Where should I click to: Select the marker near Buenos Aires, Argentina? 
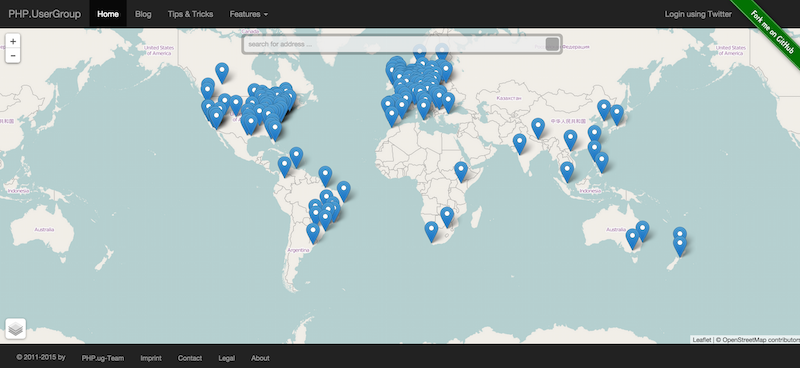click(313, 233)
